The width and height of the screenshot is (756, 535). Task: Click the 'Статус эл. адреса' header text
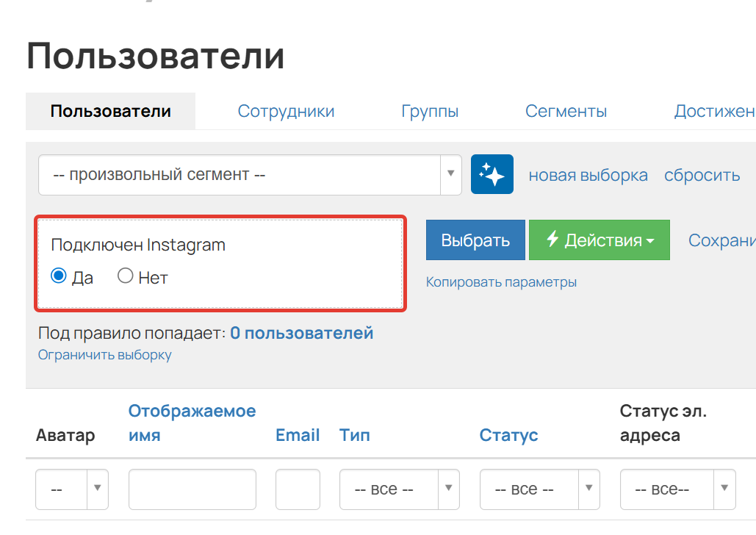pyautogui.click(x=663, y=423)
